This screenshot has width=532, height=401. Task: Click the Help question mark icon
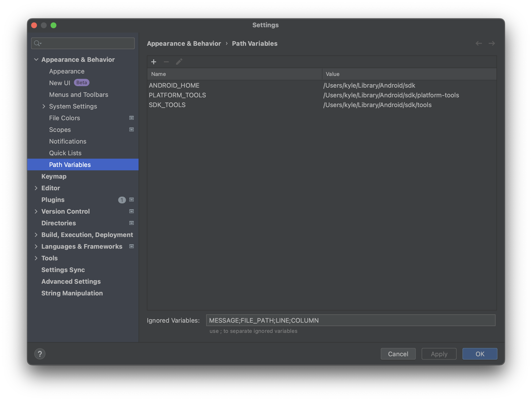pos(40,354)
